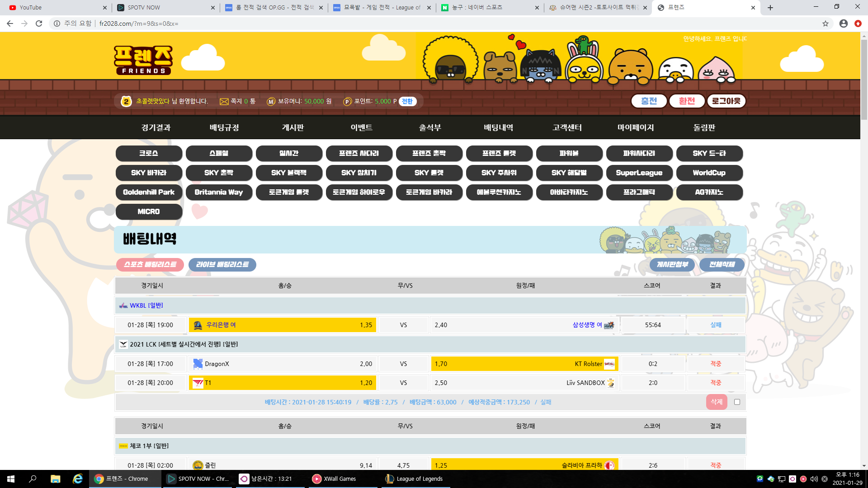Reload the page in browser toolbar
Screen dimensions: 868x488
pyautogui.click(x=39, y=23)
